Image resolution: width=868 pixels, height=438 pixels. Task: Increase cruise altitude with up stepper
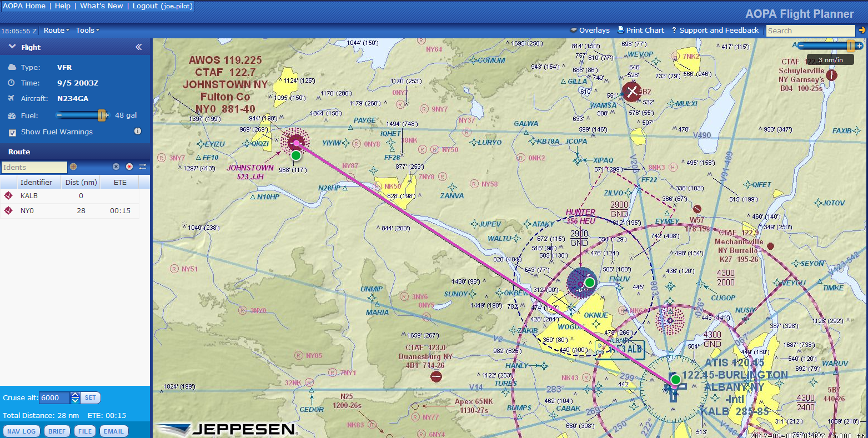tap(76, 395)
